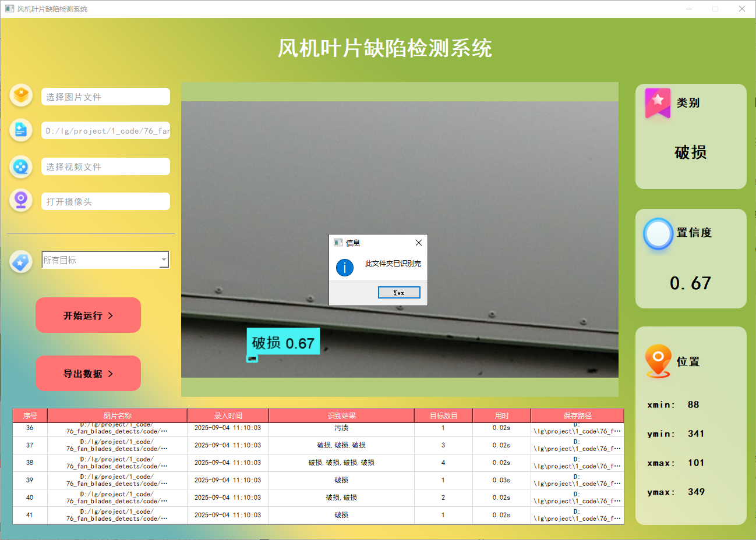Click the 信息 dialog title icon
756x540 pixels.
pos(338,243)
